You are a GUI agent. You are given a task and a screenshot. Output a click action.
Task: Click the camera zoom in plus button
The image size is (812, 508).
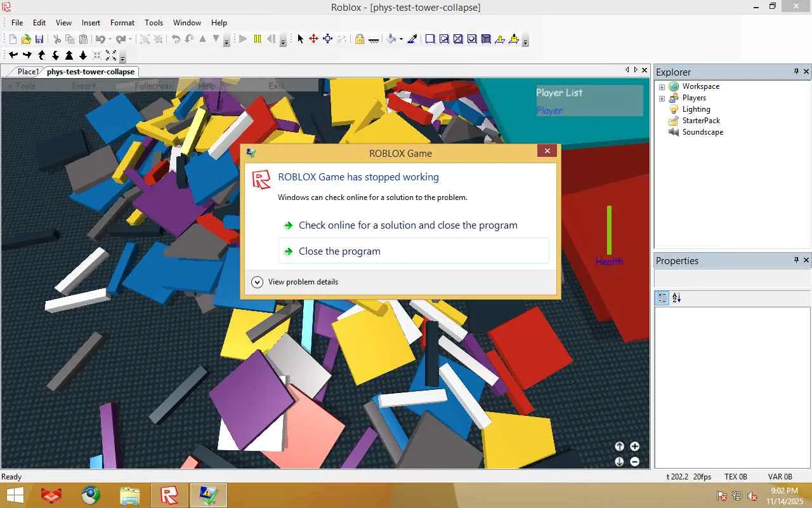click(x=634, y=446)
